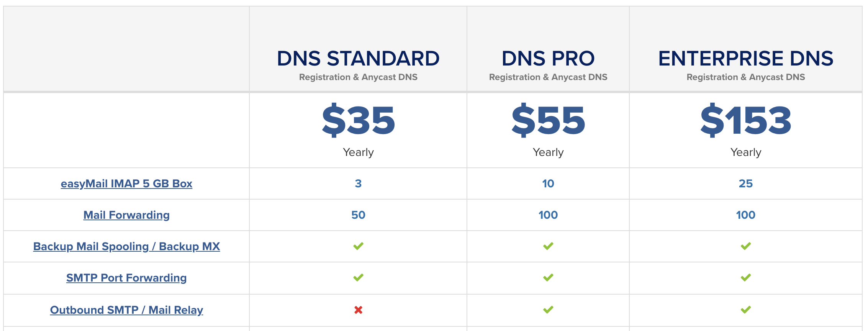Click DNS Pro Outbound SMTP checkmark
Screen dimensions: 868x331
point(548,310)
